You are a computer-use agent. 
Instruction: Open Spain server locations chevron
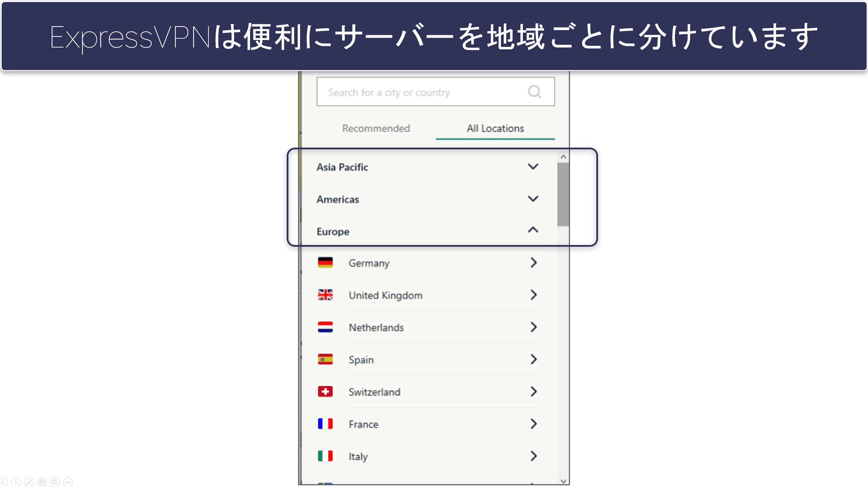[x=533, y=359]
